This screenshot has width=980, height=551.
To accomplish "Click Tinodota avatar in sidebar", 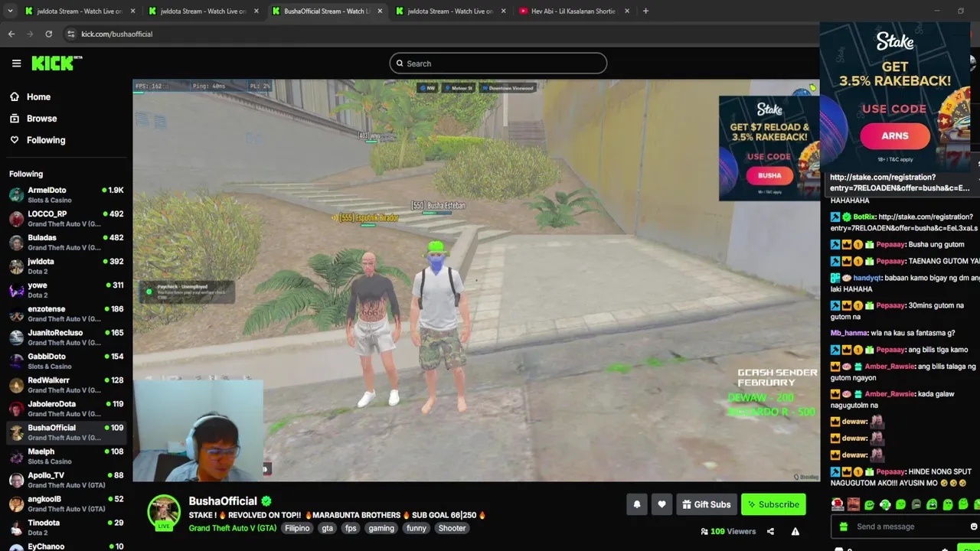I will pos(16,527).
